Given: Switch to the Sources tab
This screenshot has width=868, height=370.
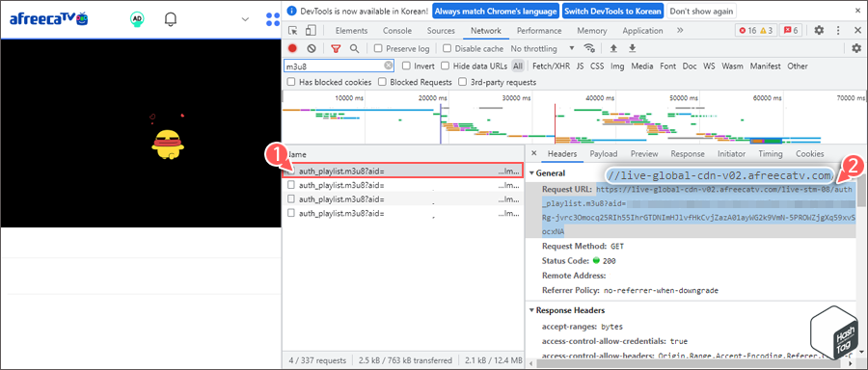Looking at the screenshot, I should 441,31.
